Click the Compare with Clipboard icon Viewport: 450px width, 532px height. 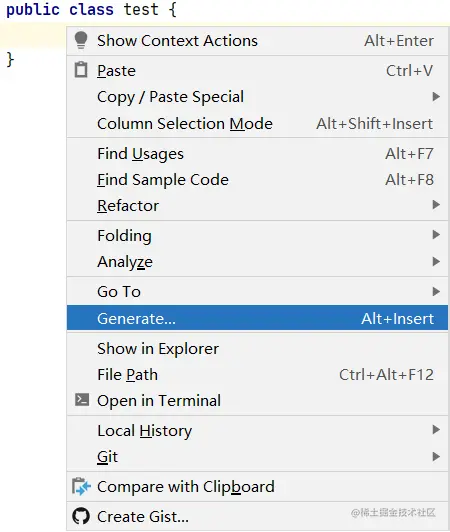coord(81,486)
